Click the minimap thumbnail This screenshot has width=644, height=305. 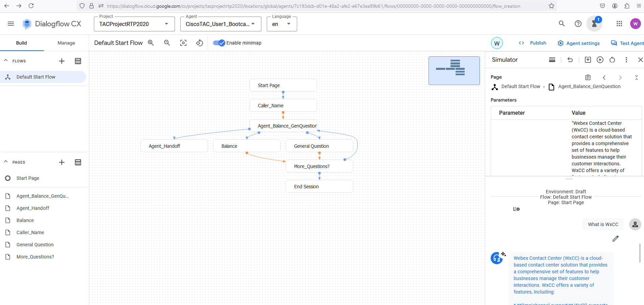click(454, 71)
